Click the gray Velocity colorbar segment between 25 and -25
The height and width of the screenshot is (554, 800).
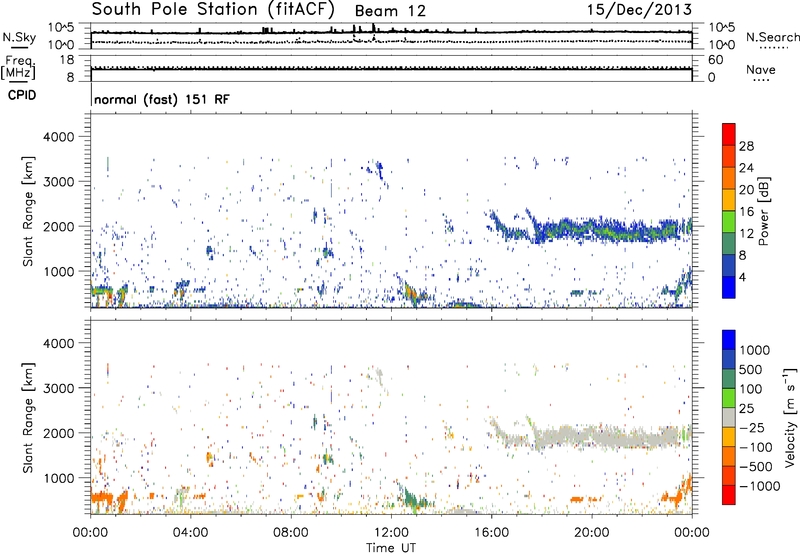coord(729,418)
